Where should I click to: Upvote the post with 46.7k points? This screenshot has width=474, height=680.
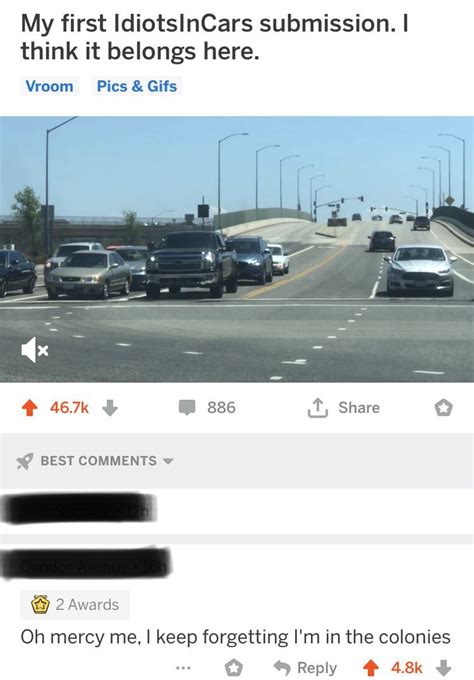coord(29,408)
